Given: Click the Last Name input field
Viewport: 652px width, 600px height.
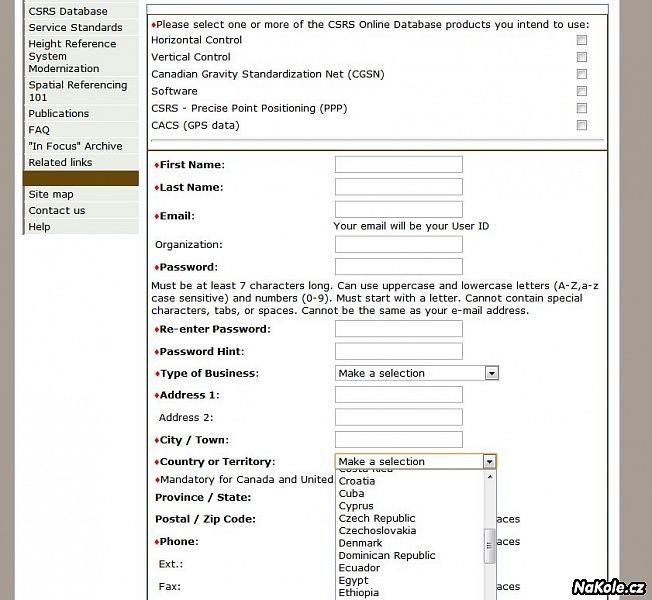Looking at the screenshot, I should [x=399, y=187].
